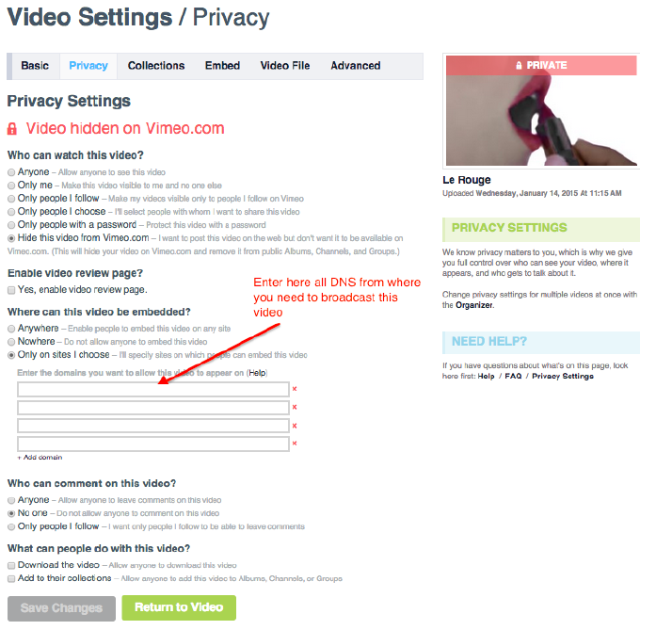Click the lock icon in the PRIVATE banner
Screen dimensions: 672x630
(519, 65)
